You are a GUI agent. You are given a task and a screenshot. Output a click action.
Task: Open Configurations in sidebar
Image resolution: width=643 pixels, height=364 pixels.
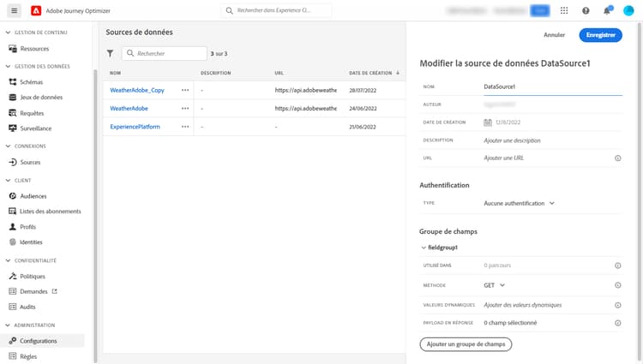[38, 341]
